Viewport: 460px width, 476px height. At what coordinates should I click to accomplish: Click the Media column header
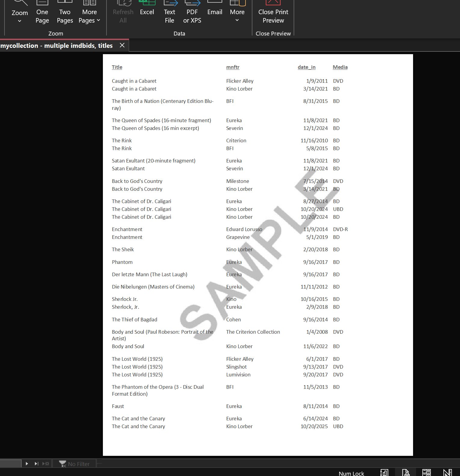[340, 67]
